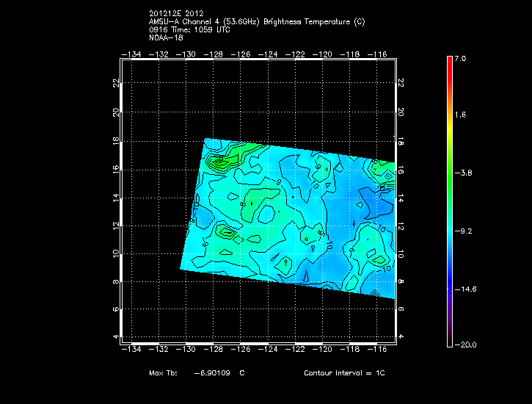Click the 4 label on the left axis

pos(115,336)
